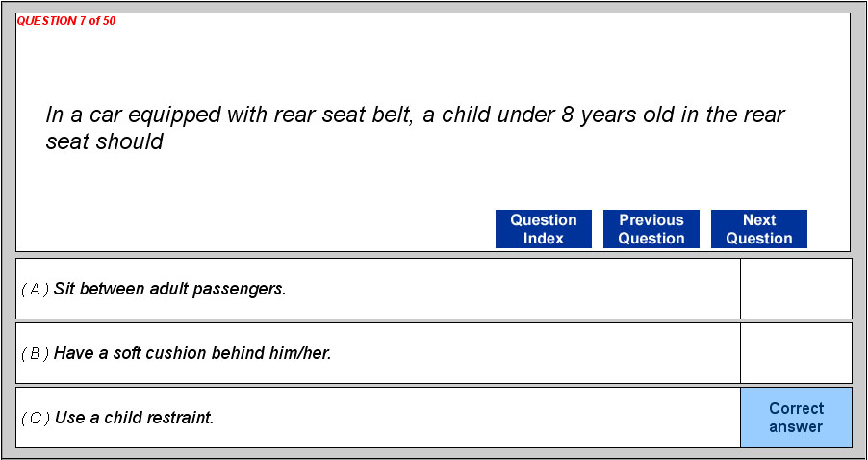Open the Question Index

coord(543,229)
